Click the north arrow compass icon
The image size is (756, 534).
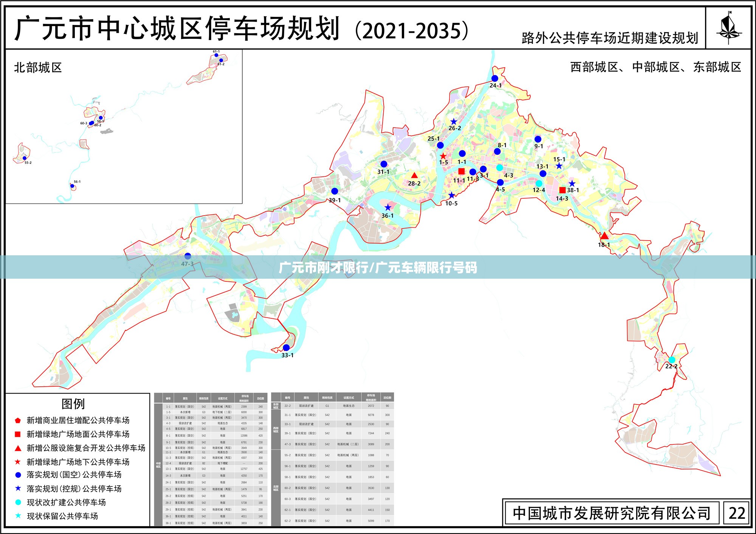tap(729, 28)
